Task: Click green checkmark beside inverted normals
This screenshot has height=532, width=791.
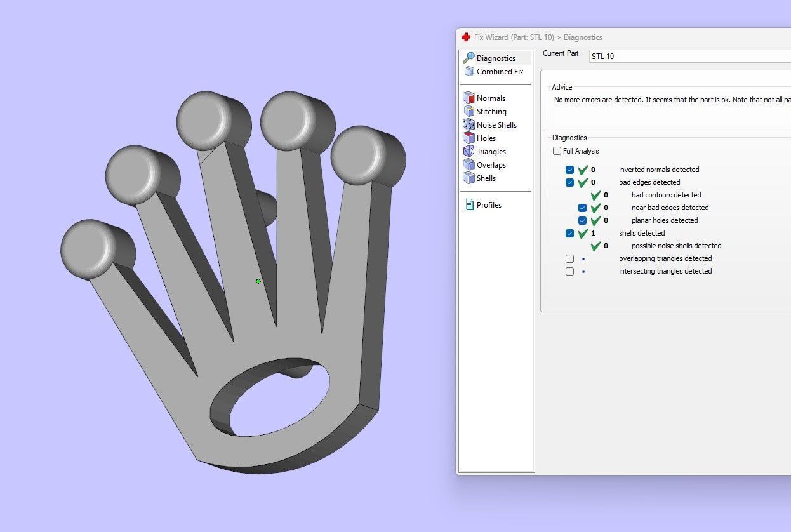Action: click(x=583, y=170)
